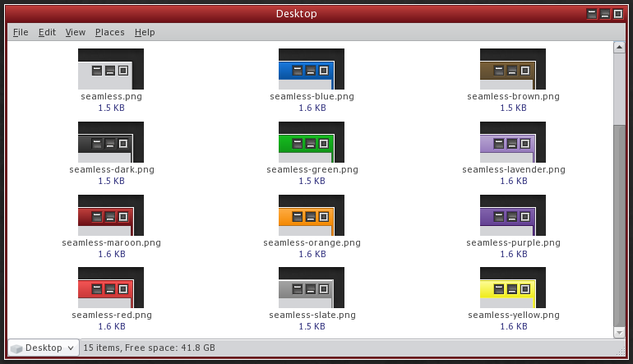The width and height of the screenshot is (633, 364).
Task: Open the Edit menu
Action: point(47,32)
